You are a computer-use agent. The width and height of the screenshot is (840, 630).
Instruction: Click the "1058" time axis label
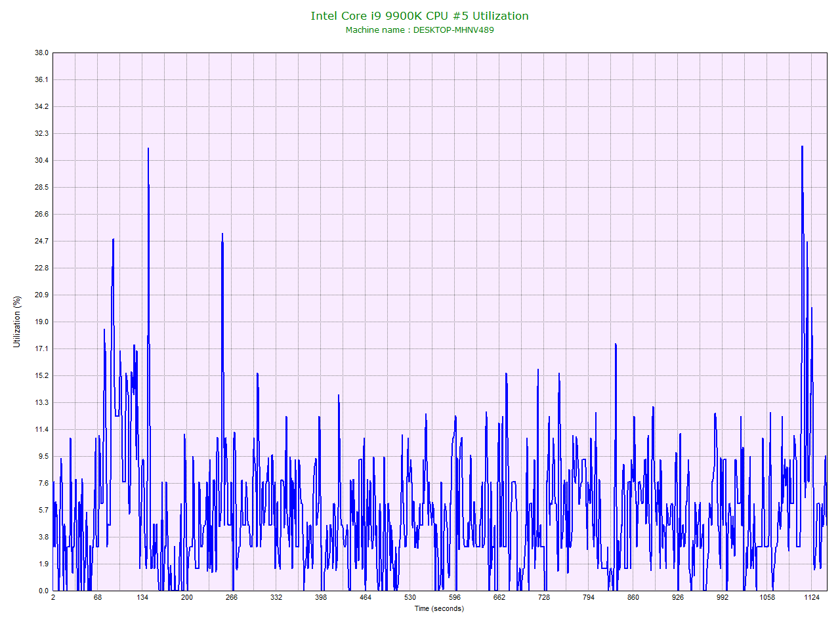tap(767, 598)
